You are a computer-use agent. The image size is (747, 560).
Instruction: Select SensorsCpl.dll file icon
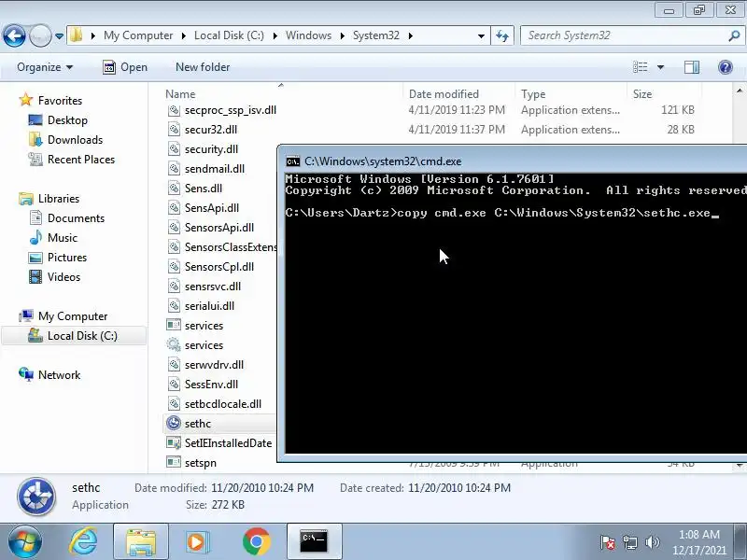174,267
